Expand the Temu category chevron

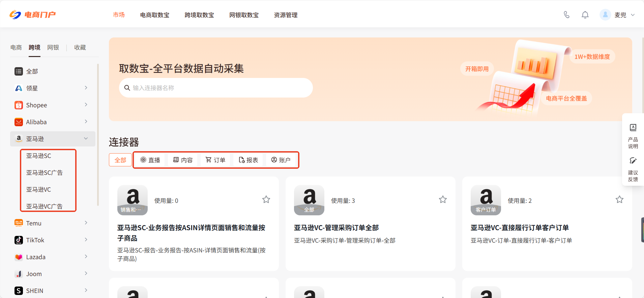point(86,223)
